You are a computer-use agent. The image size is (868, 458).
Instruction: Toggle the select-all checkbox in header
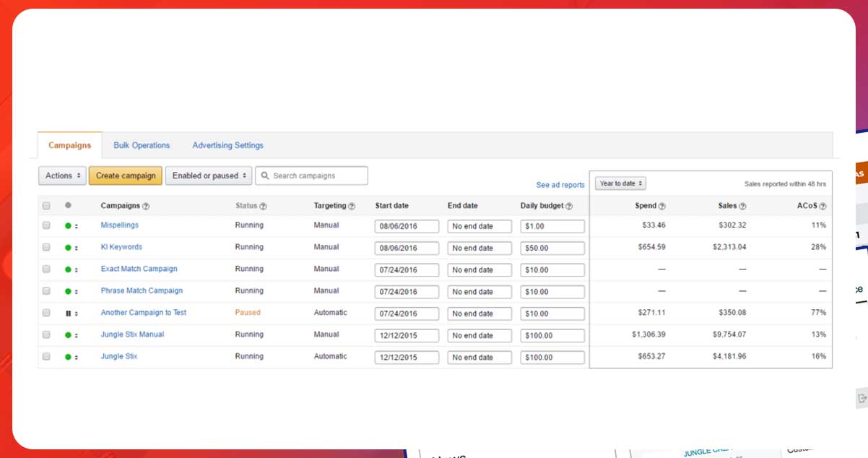pos(46,206)
